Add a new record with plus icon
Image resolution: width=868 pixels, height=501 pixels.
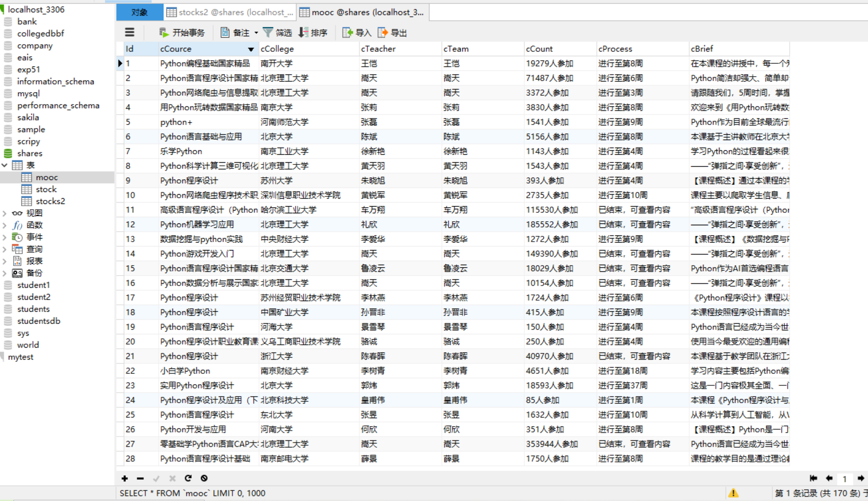tap(125, 478)
